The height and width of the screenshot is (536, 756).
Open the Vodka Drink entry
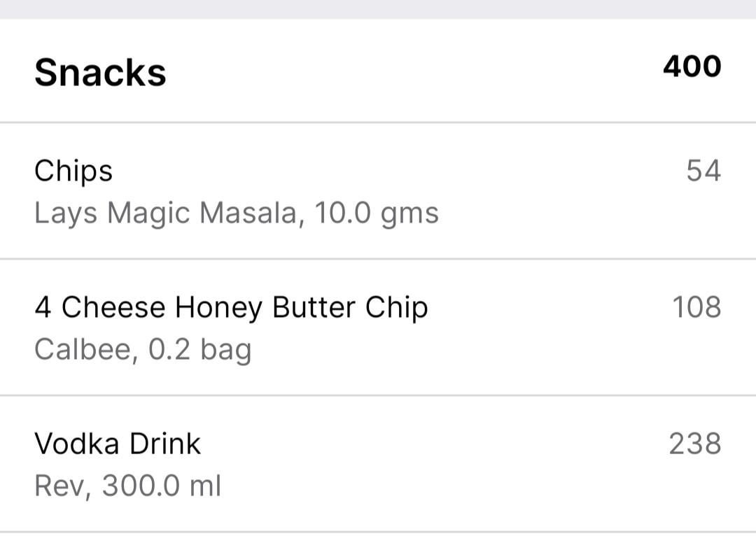pyautogui.click(x=118, y=444)
